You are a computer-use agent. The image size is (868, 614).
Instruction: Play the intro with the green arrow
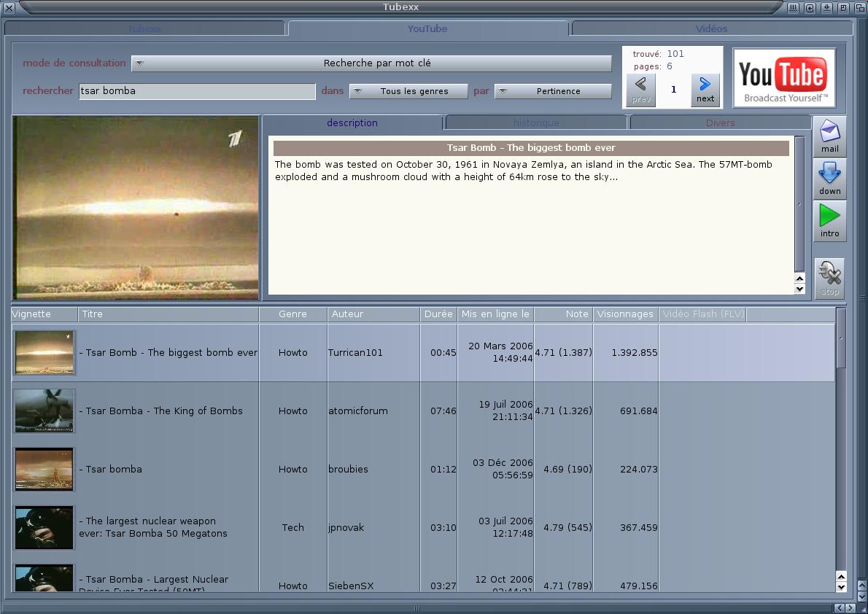[829, 221]
